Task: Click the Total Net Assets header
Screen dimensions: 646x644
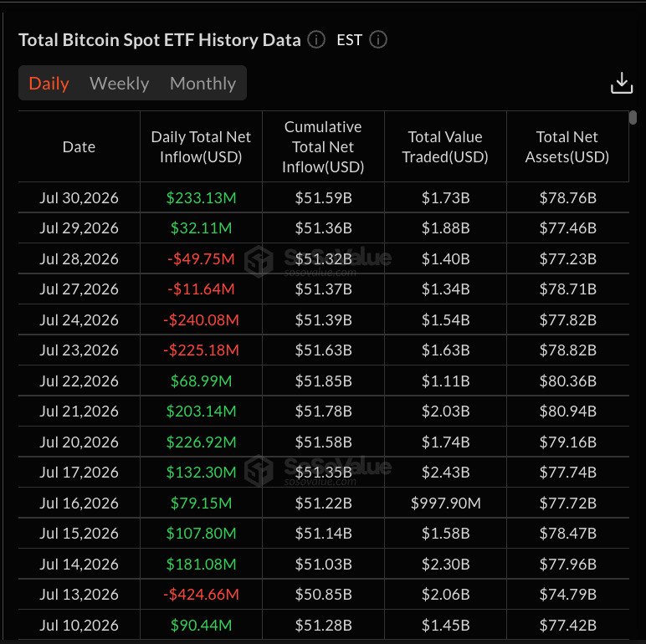Action: [x=567, y=147]
